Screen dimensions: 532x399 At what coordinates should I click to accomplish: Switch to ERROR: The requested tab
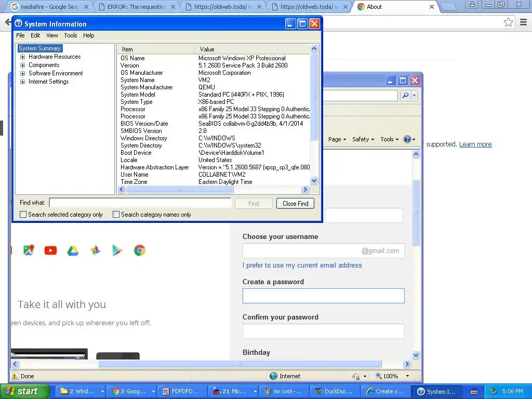coord(137,7)
